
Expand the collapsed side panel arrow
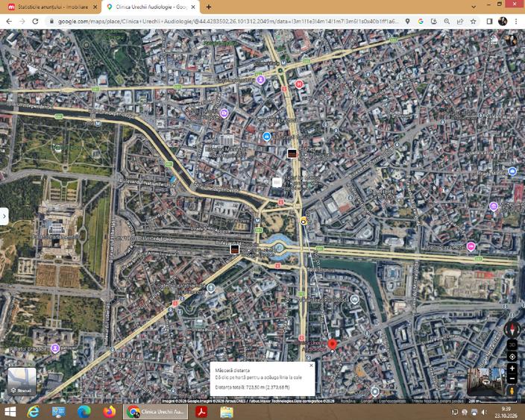[4, 216]
